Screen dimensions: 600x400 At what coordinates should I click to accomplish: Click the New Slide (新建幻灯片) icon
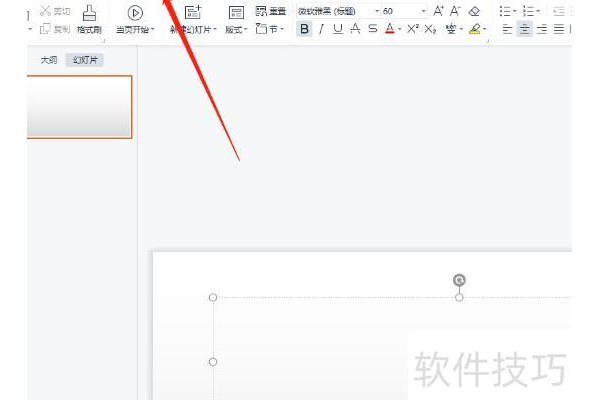[193, 13]
